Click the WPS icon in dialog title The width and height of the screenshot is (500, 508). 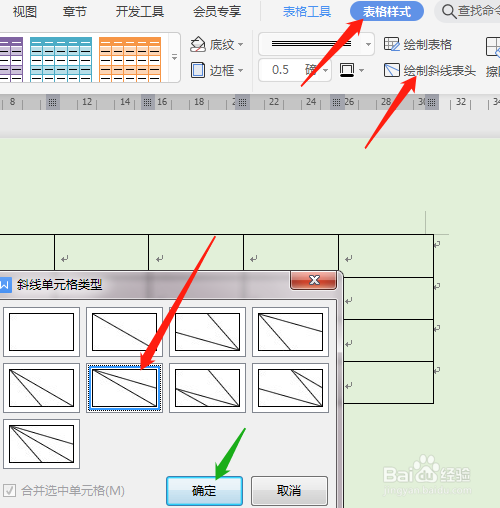click(x=5, y=285)
